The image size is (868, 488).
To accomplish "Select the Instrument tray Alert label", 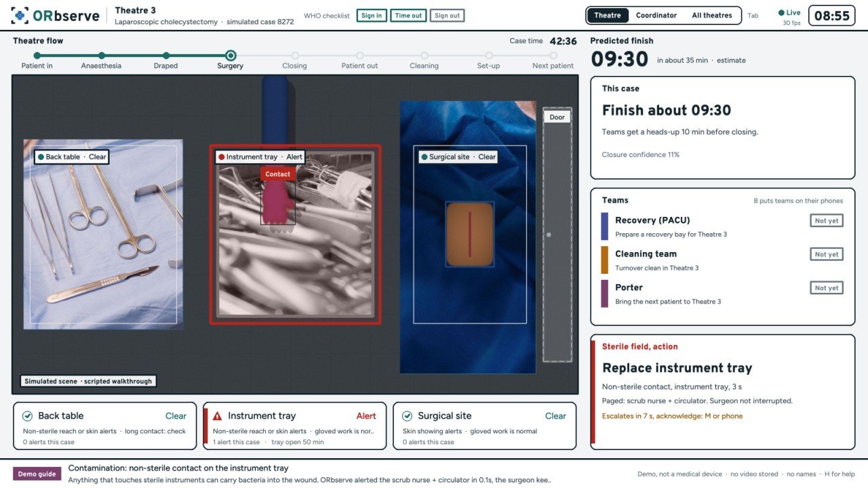I will coord(260,157).
